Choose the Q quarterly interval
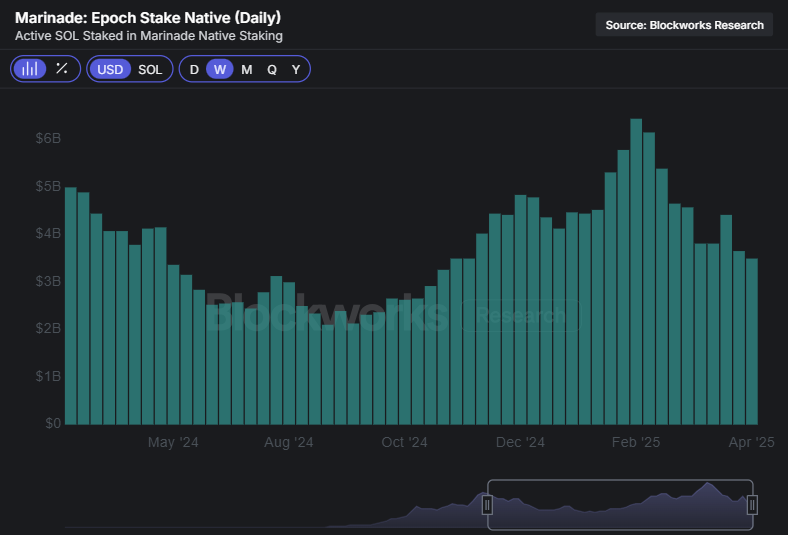 click(272, 69)
